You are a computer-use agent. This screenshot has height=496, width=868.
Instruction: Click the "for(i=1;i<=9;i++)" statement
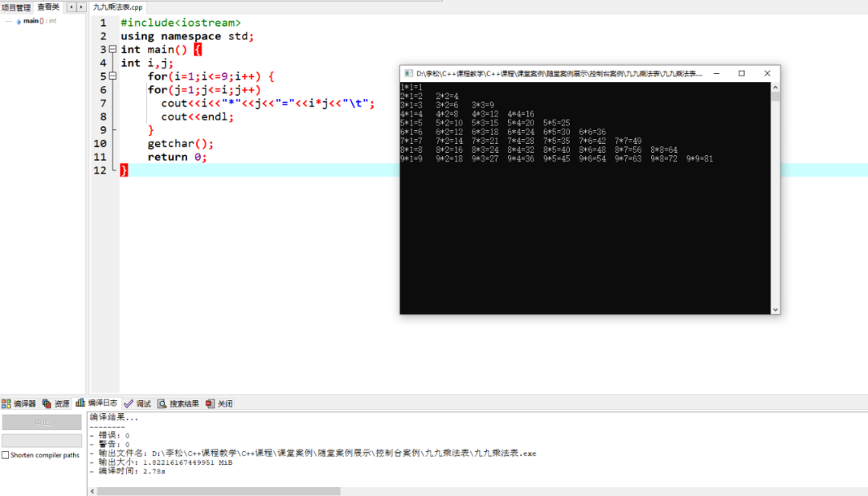coord(203,76)
